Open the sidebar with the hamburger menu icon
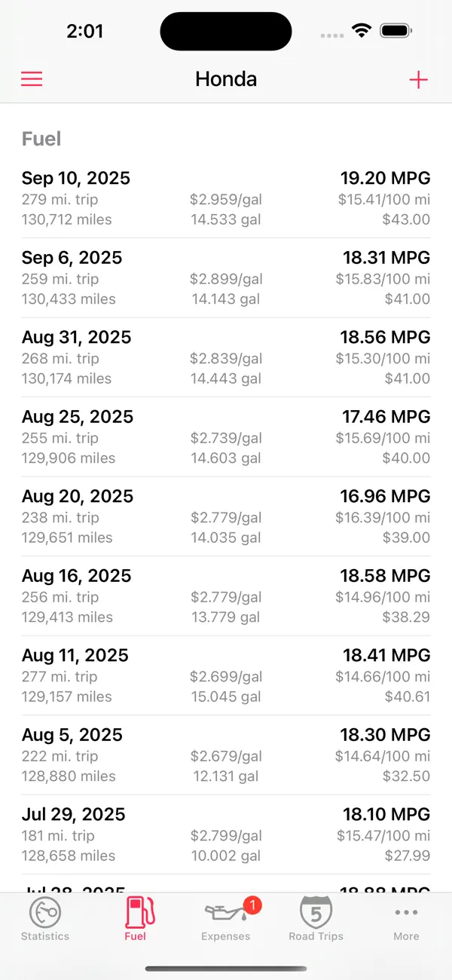 (x=31, y=78)
